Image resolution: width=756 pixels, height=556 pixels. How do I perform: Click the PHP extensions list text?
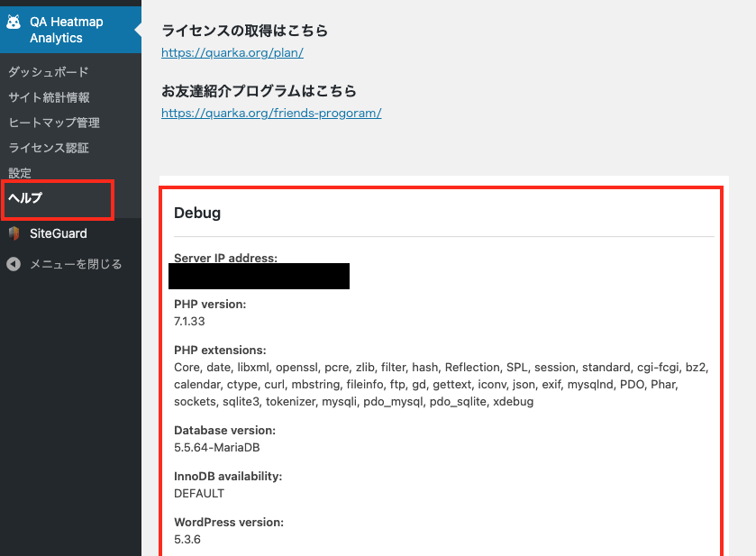(x=442, y=384)
